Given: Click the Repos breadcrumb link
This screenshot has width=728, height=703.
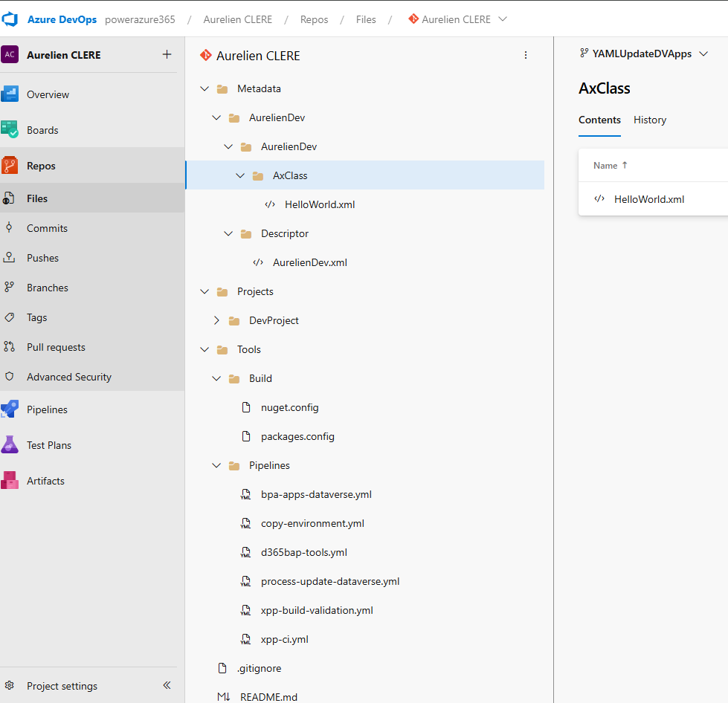Looking at the screenshot, I should 314,19.
